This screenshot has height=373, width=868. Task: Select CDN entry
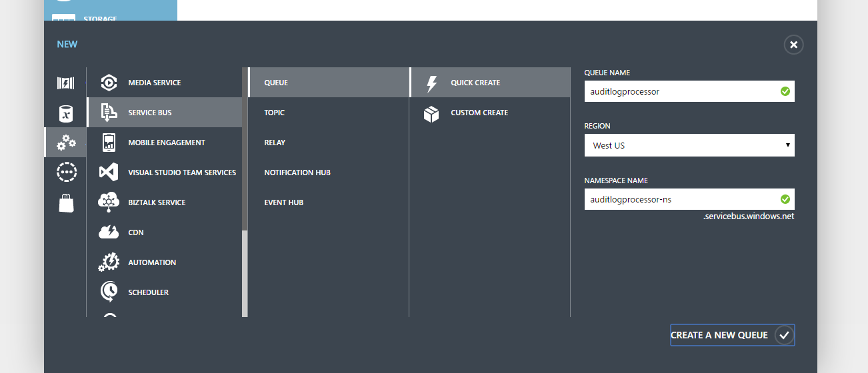[x=164, y=232]
